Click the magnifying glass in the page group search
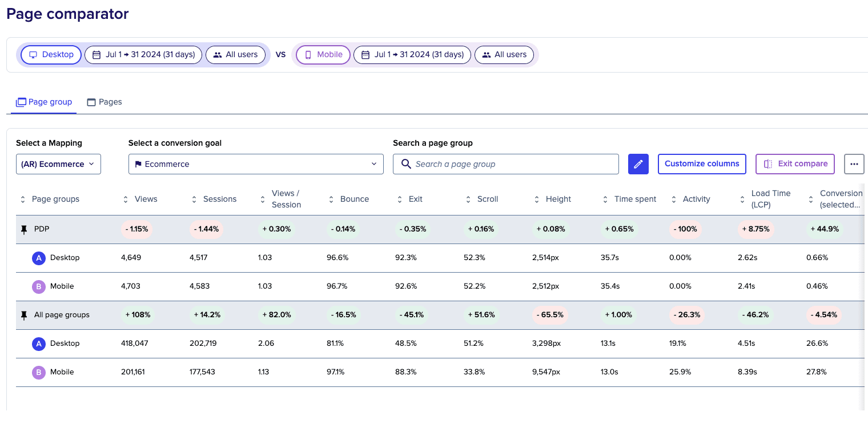This screenshot has height=435, width=868. point(406,164)
